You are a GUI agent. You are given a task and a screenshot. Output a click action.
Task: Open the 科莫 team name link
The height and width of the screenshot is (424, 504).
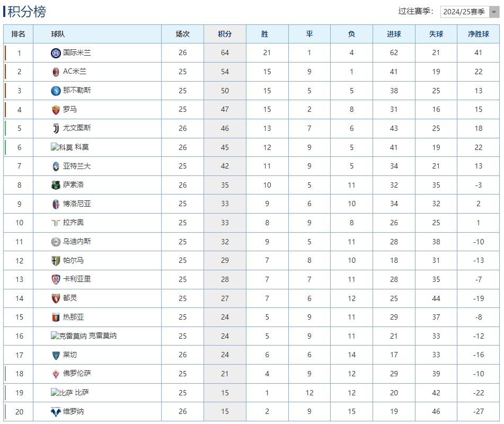coord(82,147)
